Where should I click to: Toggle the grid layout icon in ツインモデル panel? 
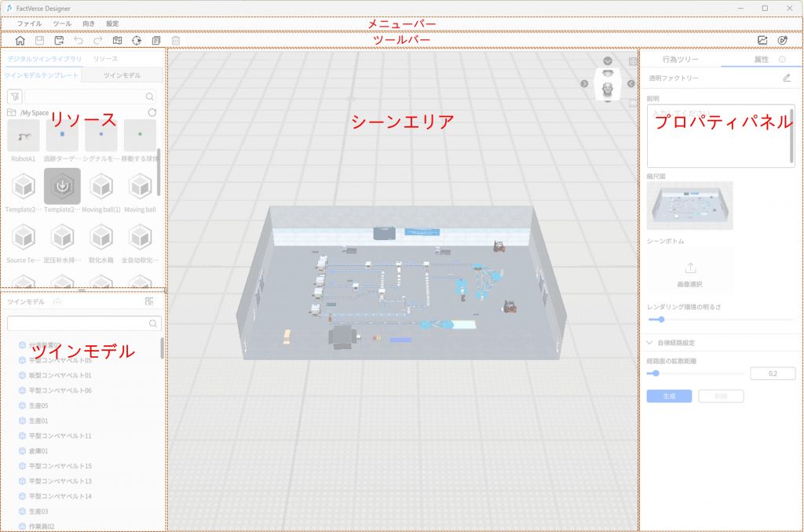click(149, 301)
